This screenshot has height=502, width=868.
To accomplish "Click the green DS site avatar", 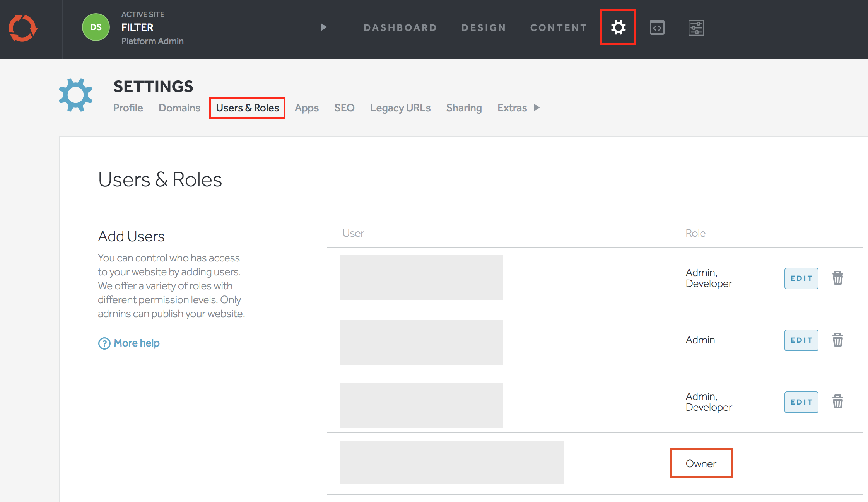I will pos(96,27).
